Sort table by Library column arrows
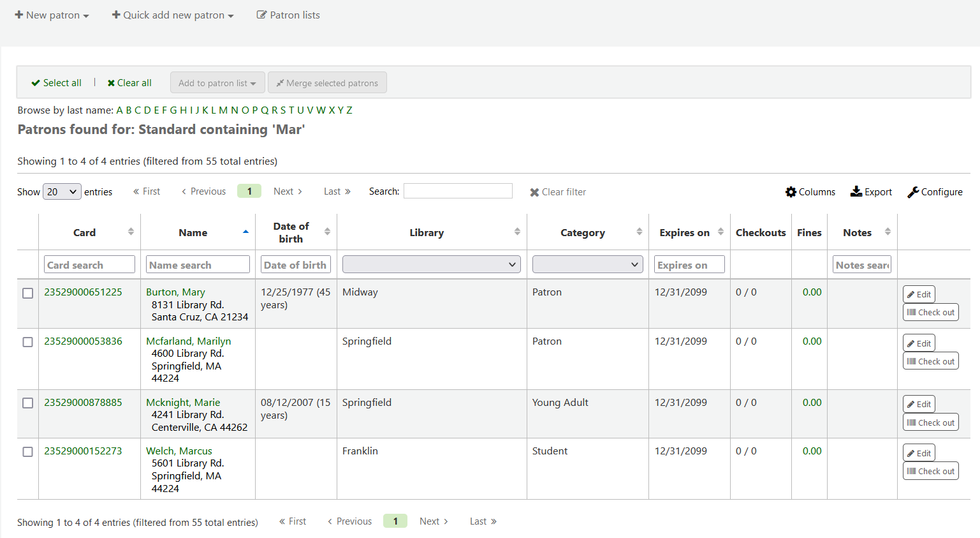This screenshot has width=980, height=538. click(x=517, y=232)
